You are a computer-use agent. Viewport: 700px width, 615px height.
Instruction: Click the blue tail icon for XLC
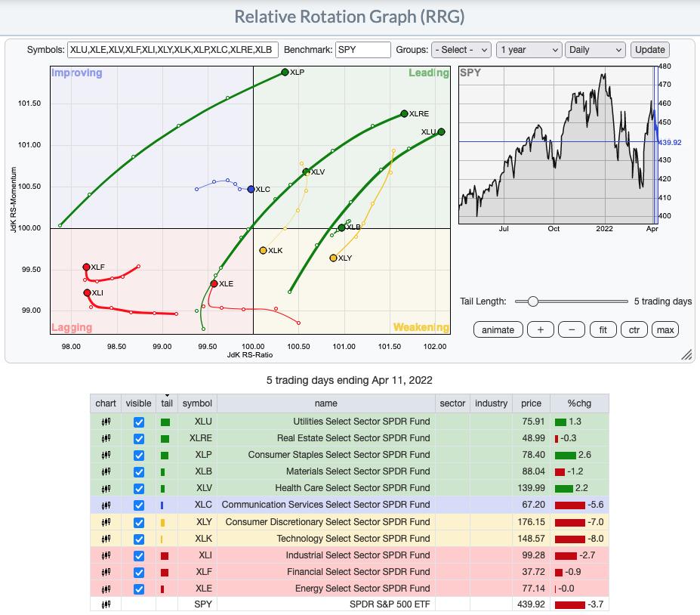click(162, 505)
